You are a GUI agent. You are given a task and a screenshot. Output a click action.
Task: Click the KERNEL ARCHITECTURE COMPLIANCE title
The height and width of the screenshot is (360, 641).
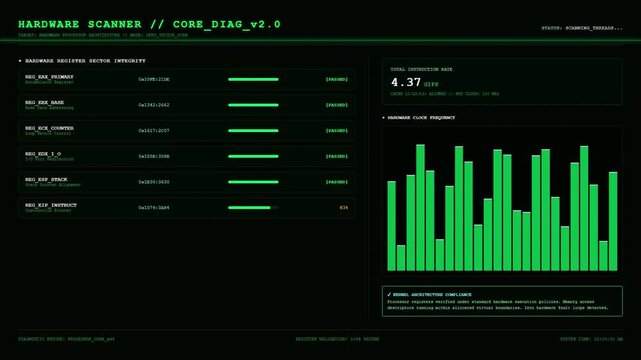pos(432,295)
